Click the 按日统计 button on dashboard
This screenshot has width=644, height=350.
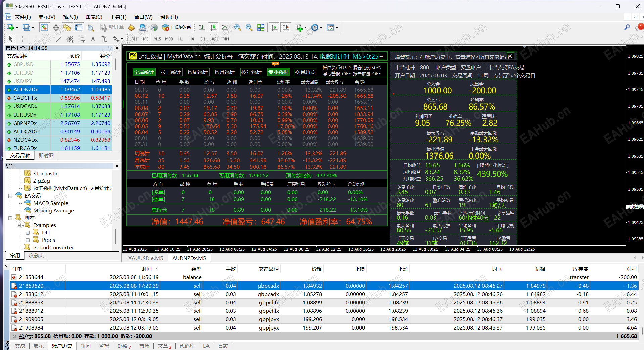point(171,72)
